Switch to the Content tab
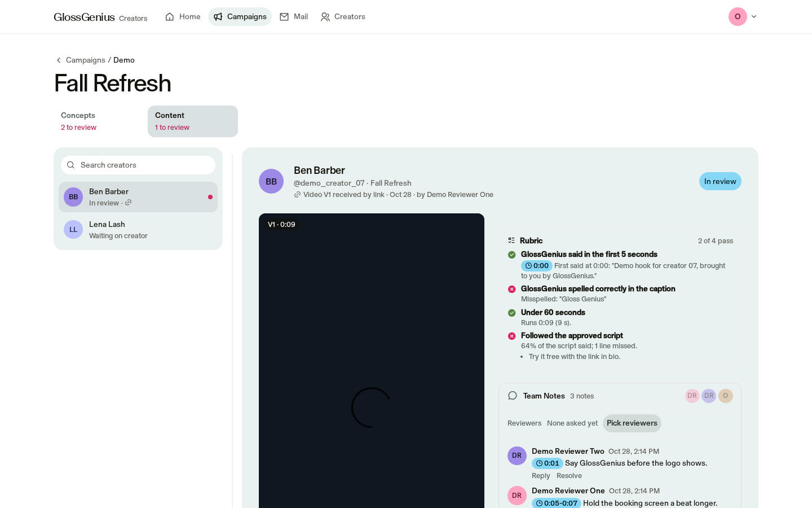The width and height of the screenshot is (812, 508). click(x=193, y=121)
